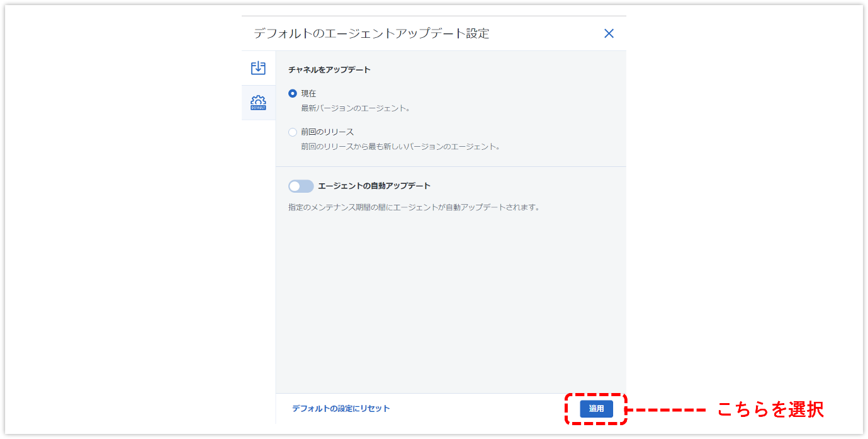Open the agent update download tab icon
The image size is (868, 439).
[x=258, y=68]
